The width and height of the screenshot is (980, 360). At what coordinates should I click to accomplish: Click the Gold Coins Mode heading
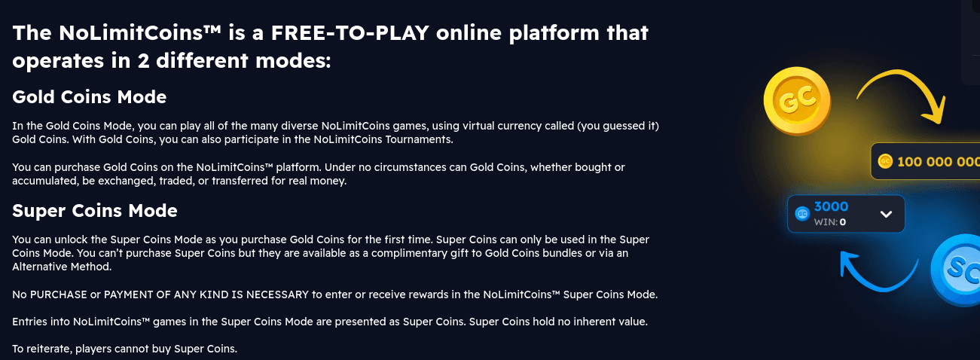coord(89,97)
